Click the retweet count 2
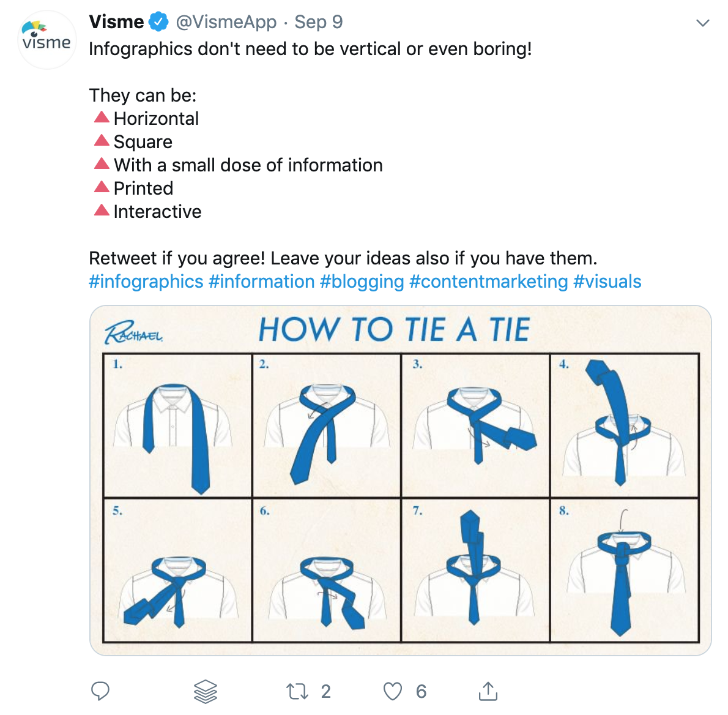Screen dimensions: 728x715 (x=326, y=691)
